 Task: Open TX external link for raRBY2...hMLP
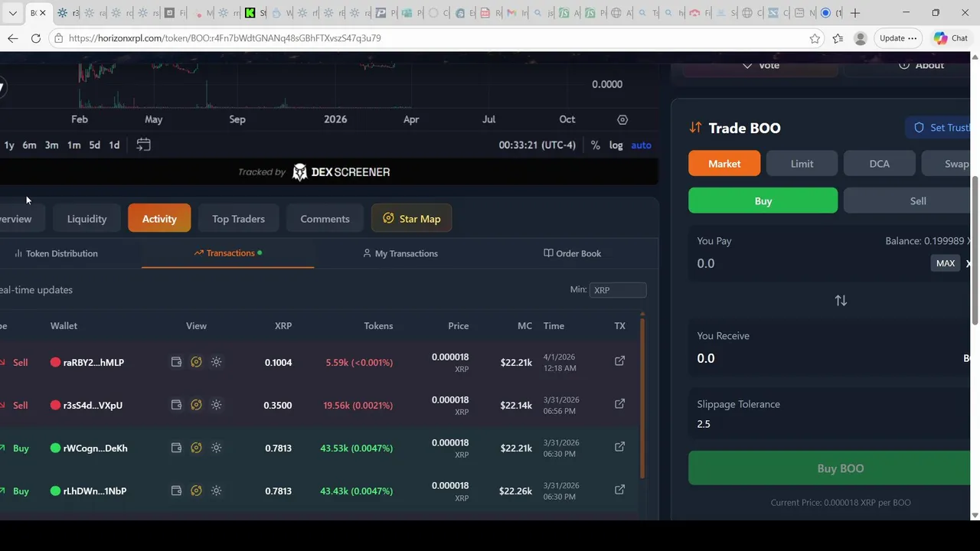point(619,360)
